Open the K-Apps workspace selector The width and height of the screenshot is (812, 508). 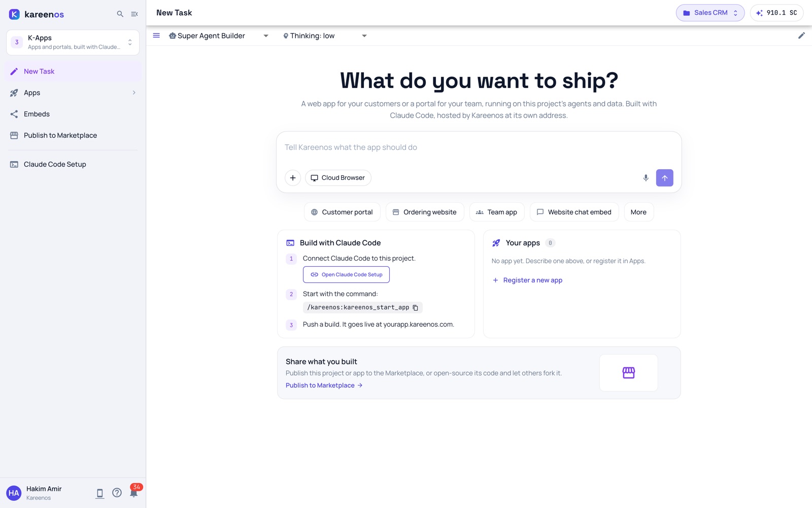pyautogui.click(x=73, y=42)
